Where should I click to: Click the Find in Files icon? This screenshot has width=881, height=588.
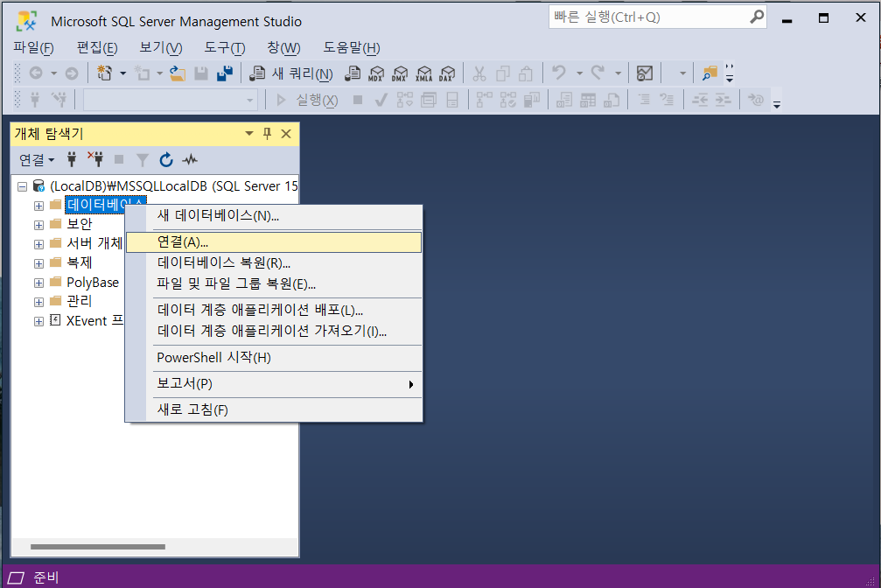click(710, 73)
